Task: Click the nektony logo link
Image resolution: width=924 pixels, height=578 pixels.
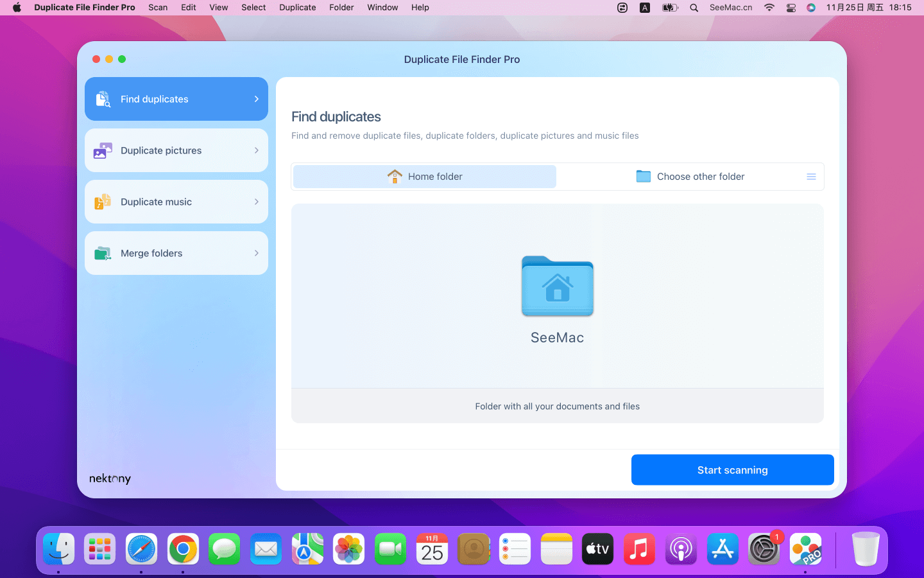Action: coord(110,478)
